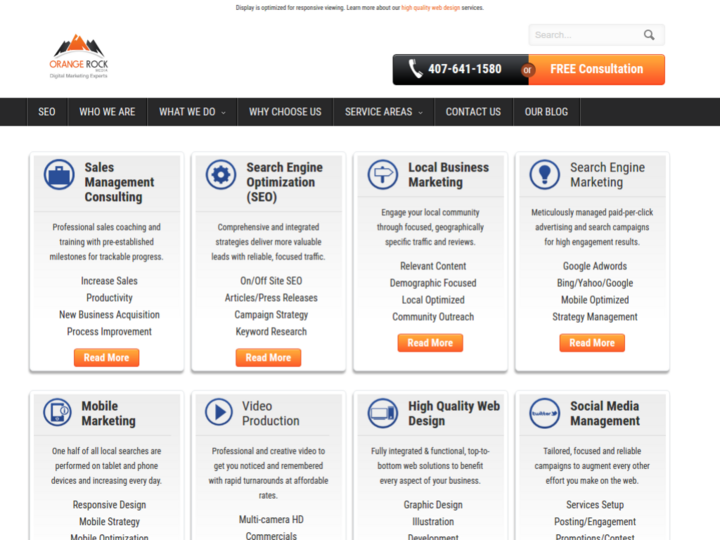
Task: Click the Social Media Management Twitter icon
Action: tap(544, 412)
